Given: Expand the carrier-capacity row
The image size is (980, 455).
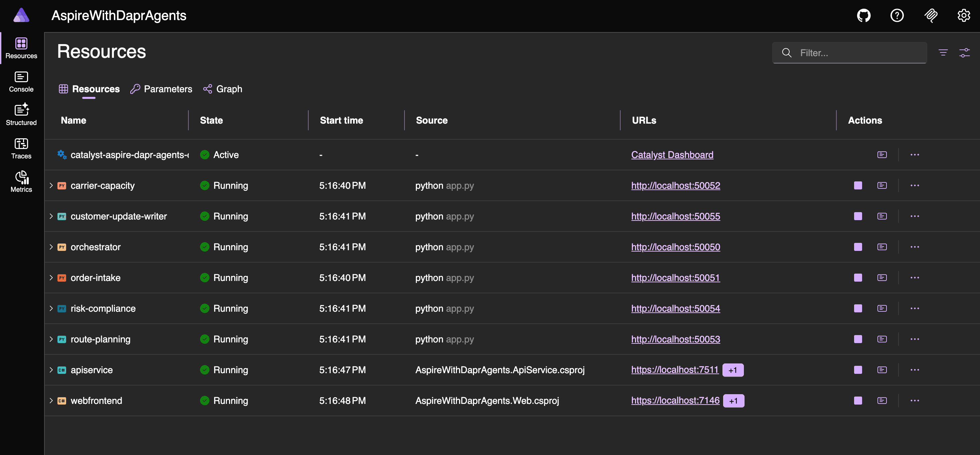Looking at the screenshot, I should coord(51,185).
